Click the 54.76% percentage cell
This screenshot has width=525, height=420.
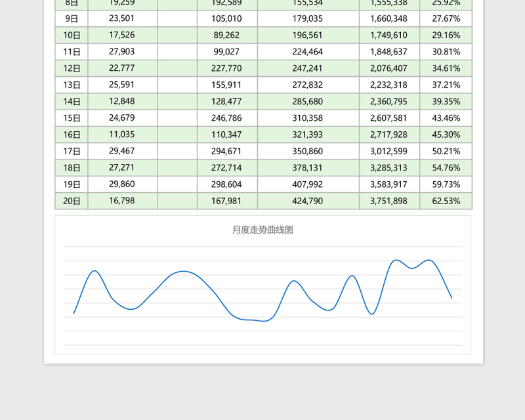446,168
